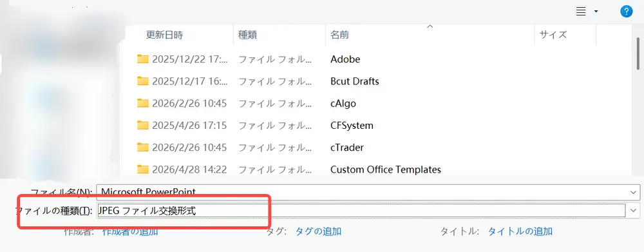Click the 種類 cell of cTrader row
Image resolution: width=644 pixels, height=252 pixels.
(275, 148)
